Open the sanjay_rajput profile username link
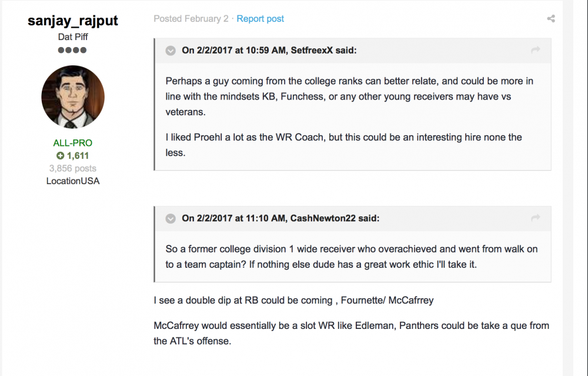The height and width of the screenshot is (376, 588). click(x=73, y=21)
